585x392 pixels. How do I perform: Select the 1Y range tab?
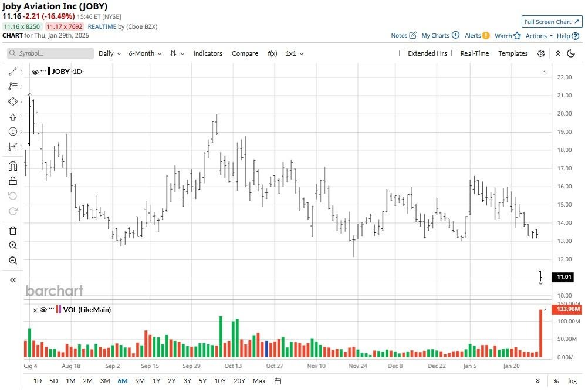[x=156, y=381]
